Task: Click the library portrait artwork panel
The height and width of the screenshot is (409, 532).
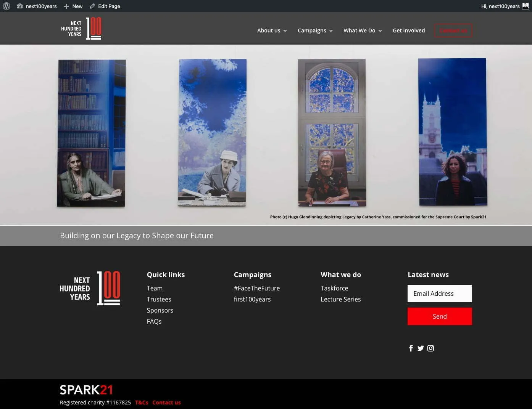Action: tap(91, 133)
